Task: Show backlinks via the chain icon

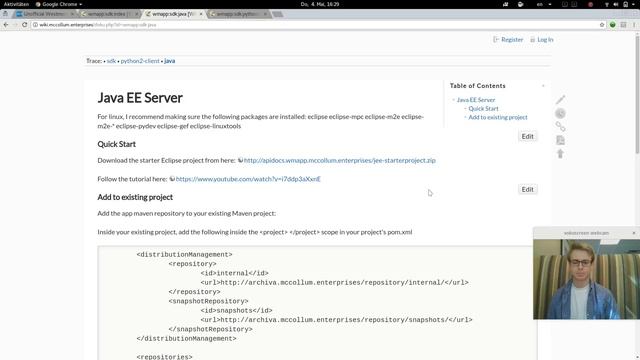Action: coord(560,127)
